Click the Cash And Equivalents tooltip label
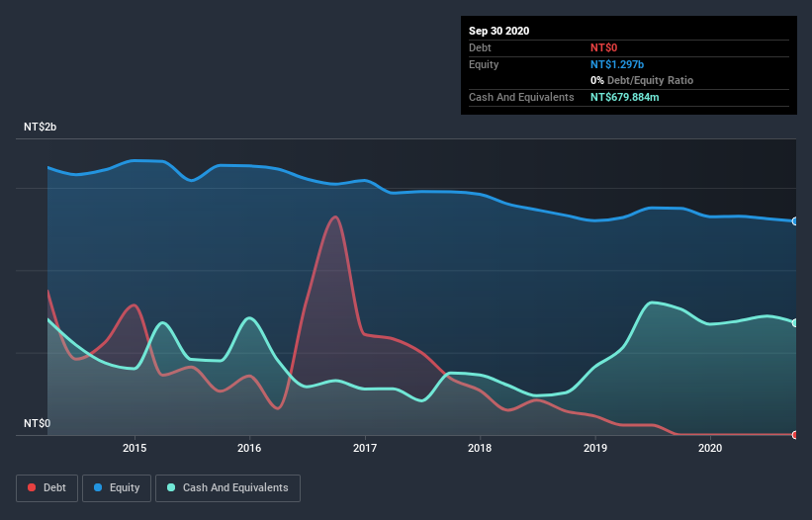This screenshot has height=520, width=812. (x=521, y=97)
